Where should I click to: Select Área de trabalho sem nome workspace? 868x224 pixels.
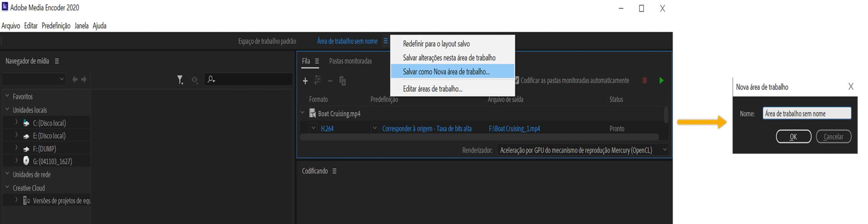(347, 41)
